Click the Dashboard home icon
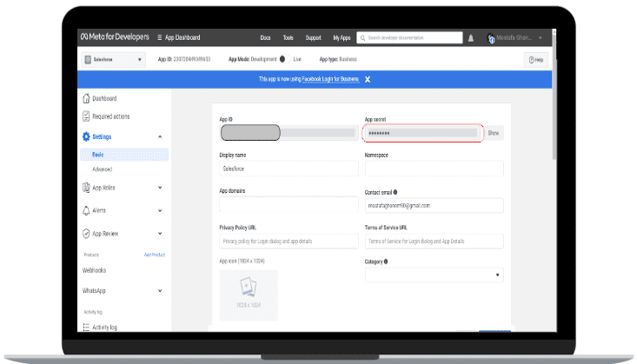This screenshot has height=364, width=637. (x=86, y=98)
